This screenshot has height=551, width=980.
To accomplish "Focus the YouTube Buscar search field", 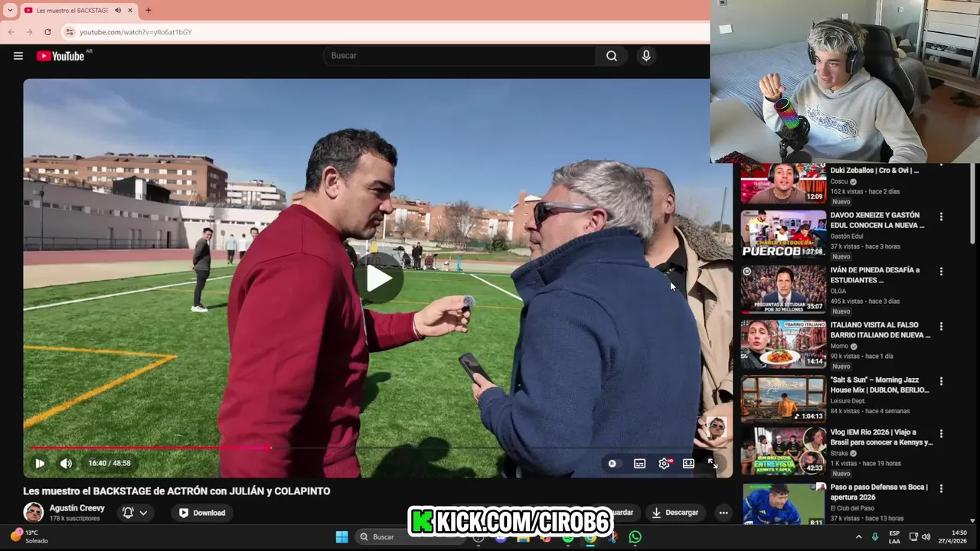I will coord(459,56).
